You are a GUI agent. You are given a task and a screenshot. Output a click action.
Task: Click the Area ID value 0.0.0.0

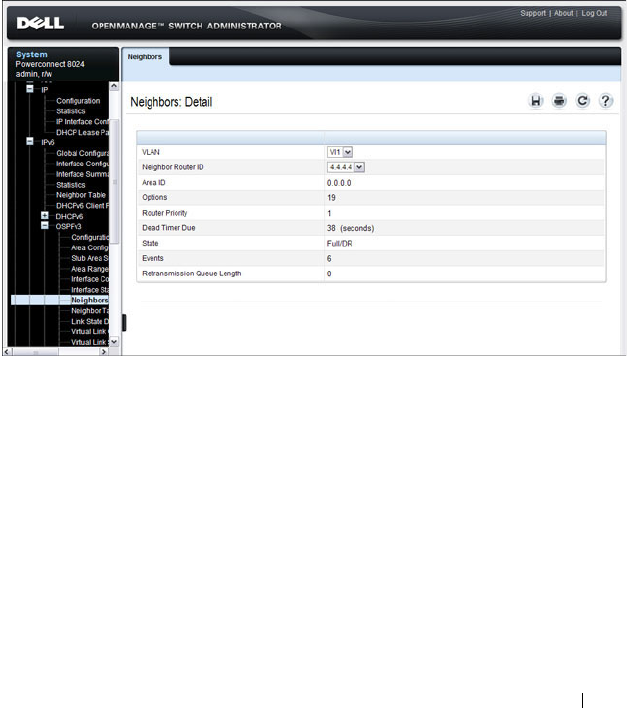tap(339, 183)
